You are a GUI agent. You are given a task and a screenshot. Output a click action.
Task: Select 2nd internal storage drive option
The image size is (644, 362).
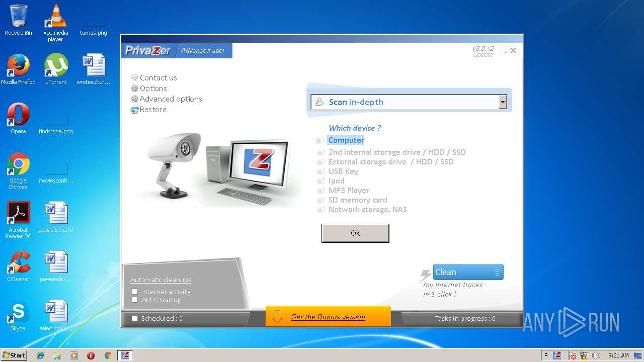click(397, 152)
